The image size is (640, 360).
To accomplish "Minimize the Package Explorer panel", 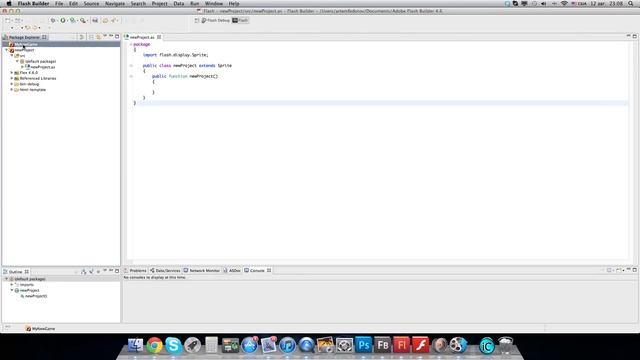I will tap(111, 37).
